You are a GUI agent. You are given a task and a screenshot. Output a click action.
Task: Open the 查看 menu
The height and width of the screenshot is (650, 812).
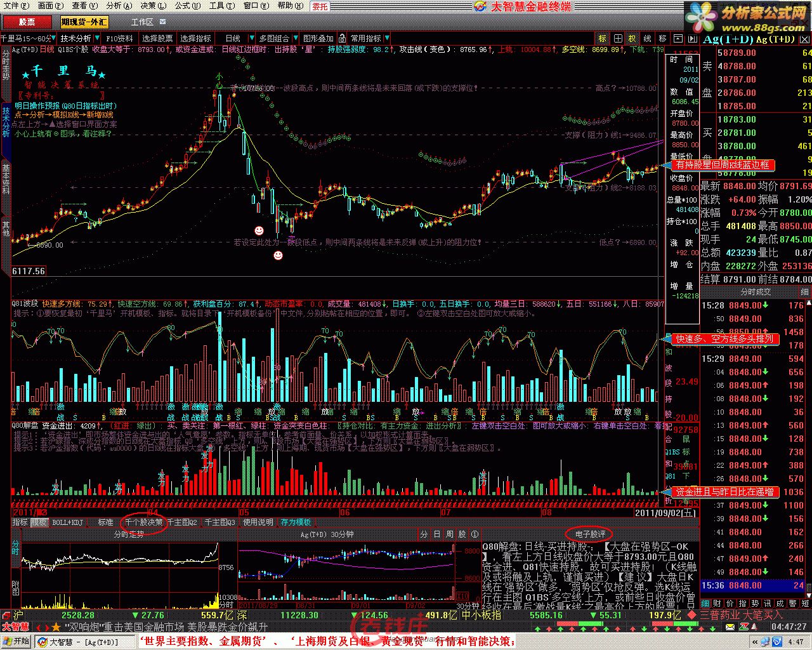[84, 6]
